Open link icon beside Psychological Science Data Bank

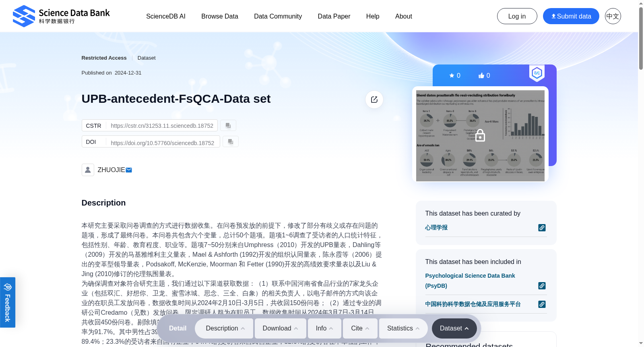(x=542, y=286)
